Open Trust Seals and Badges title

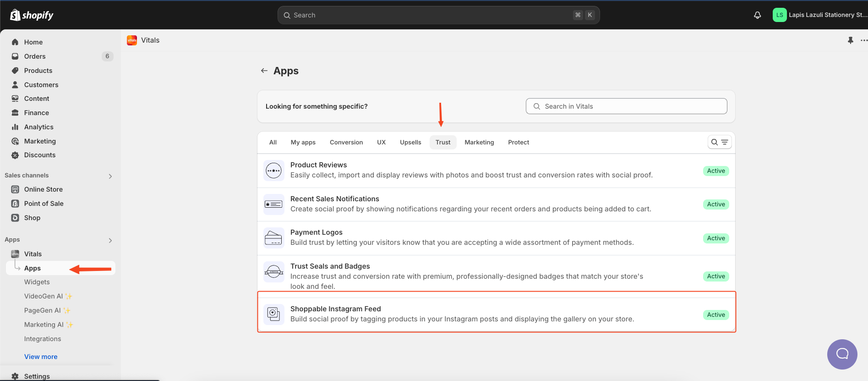330,266
